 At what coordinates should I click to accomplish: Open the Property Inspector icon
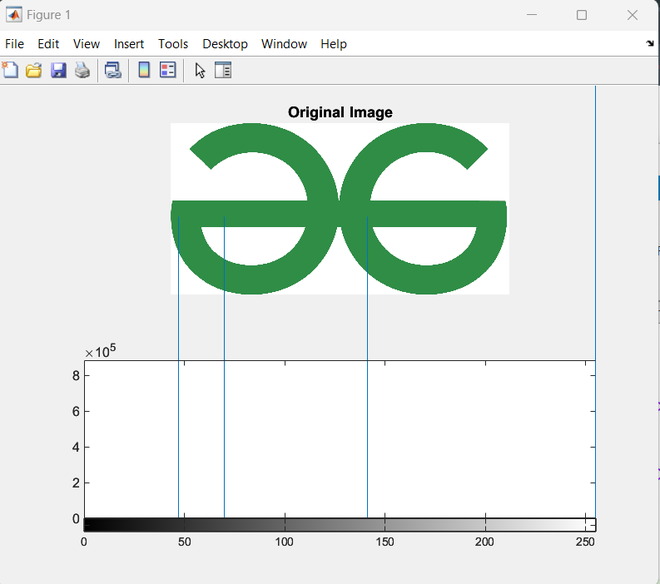[x=223, y=70]
